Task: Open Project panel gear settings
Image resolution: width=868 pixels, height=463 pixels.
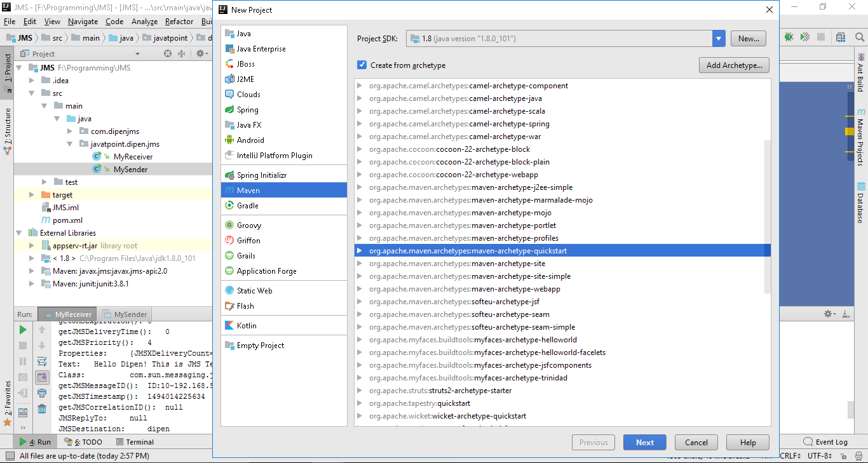Action: point(200,54)
